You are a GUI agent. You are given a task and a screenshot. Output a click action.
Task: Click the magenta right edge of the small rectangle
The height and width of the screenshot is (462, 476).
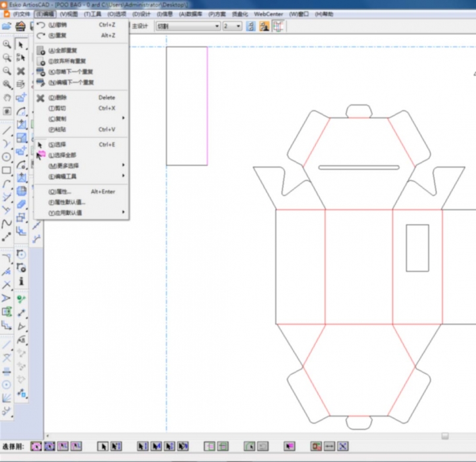(207, 106)
